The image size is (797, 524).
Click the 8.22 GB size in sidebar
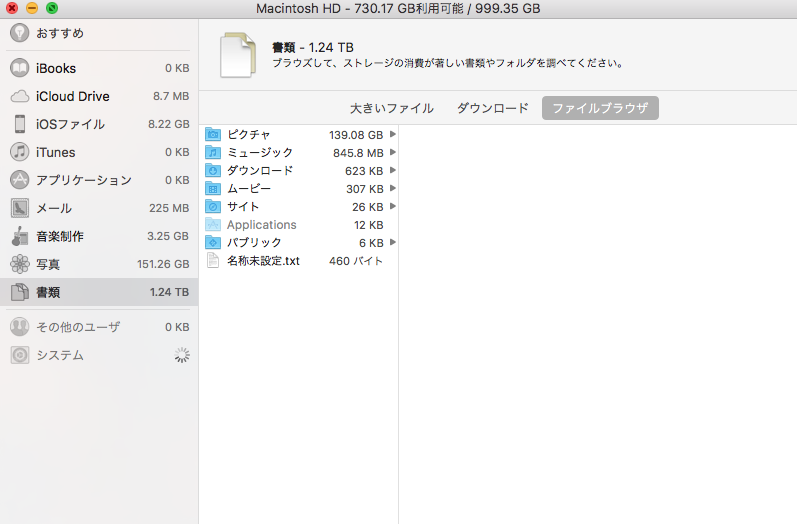point(169,124)
